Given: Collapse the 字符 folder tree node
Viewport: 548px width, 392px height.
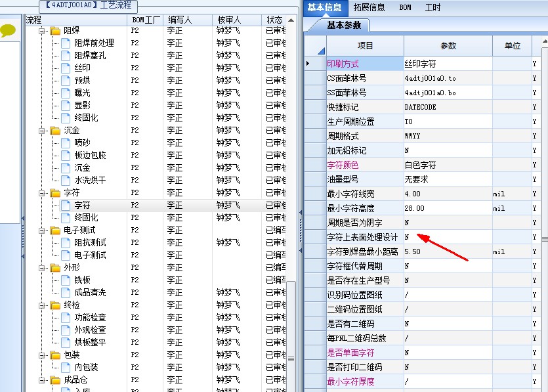Looking at the screenshot, I should click(x=41, y=194).
